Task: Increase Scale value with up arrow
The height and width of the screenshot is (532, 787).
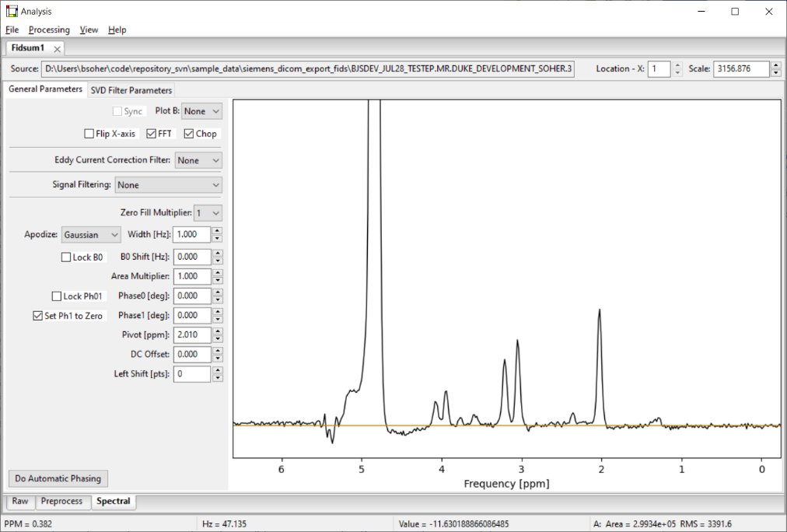Action: pos(775,65)
